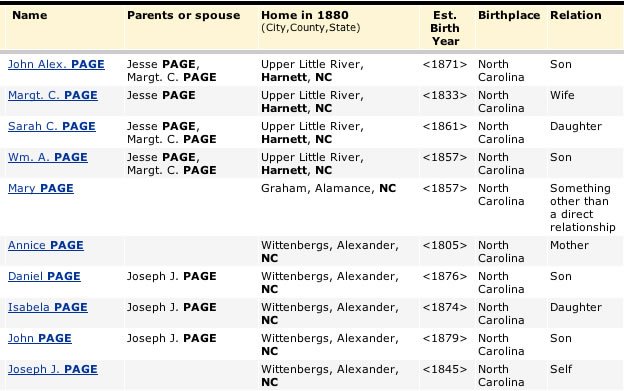Open the Sarah C. PAGE record link
The image size is (624, 391).
(52, 126)
